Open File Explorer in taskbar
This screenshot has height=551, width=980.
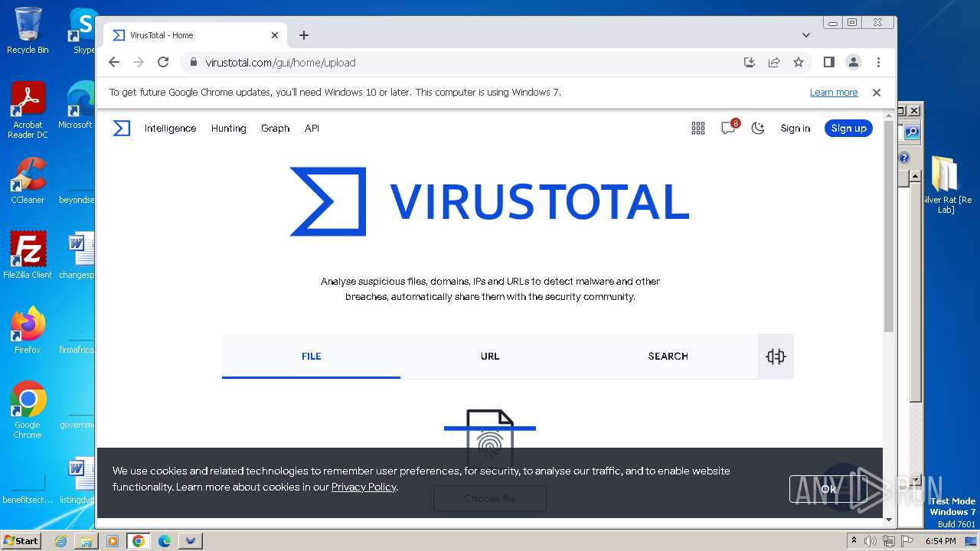87,541
